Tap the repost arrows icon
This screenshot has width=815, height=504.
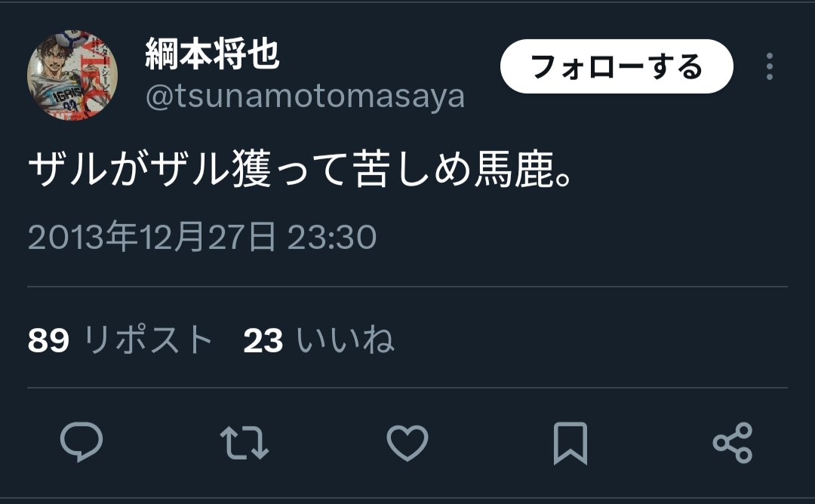(x=244, y=443)
